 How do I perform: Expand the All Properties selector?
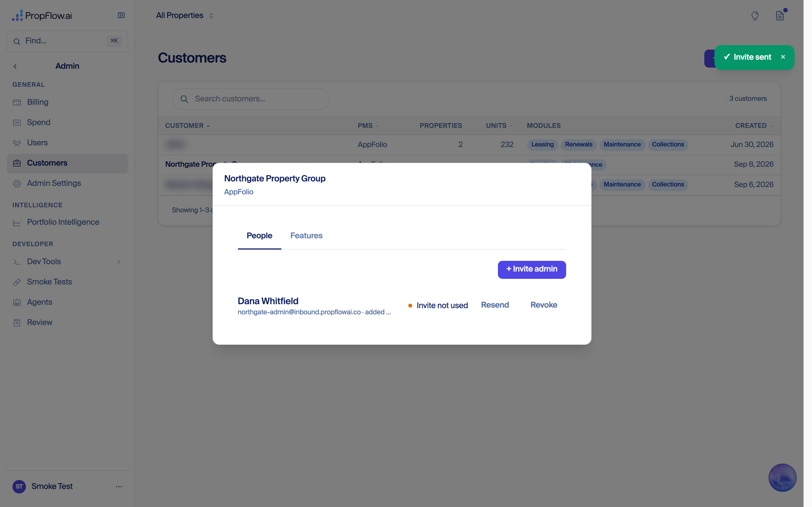(185, 15)
